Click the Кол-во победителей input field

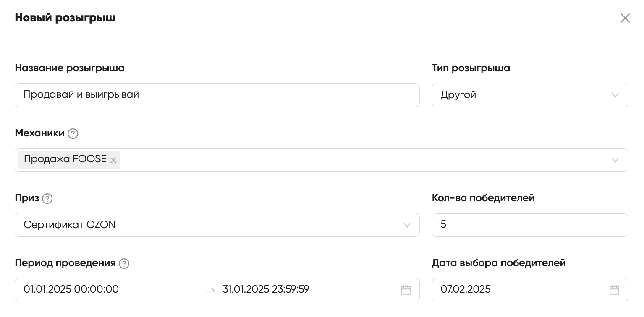[530, 225]
